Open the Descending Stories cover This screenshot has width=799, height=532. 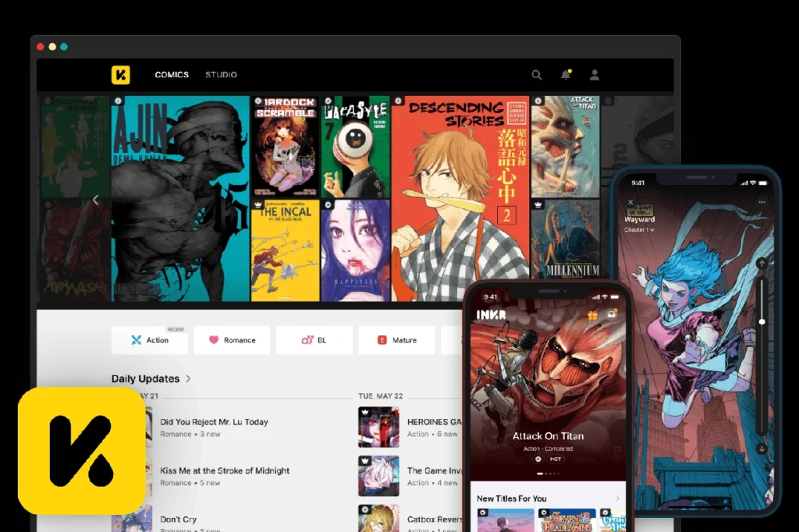[460, 198]
